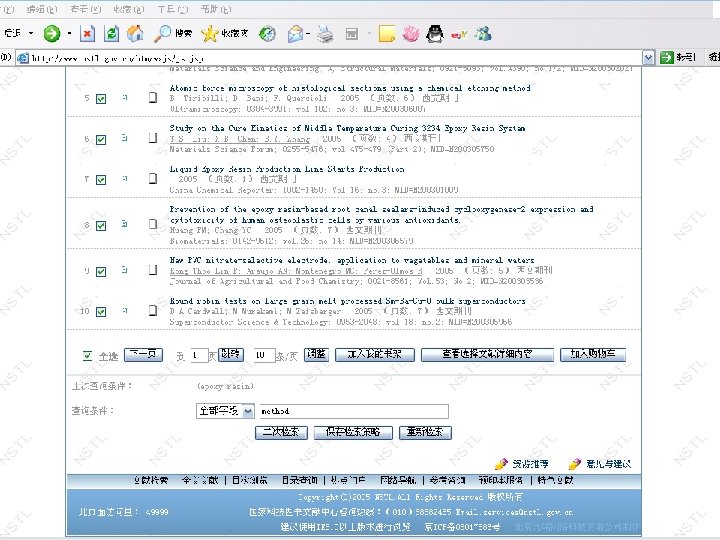Viewport: 720px width, 540px height.
Task: Click the view selected documents' details button
Action: pos(487,354)
